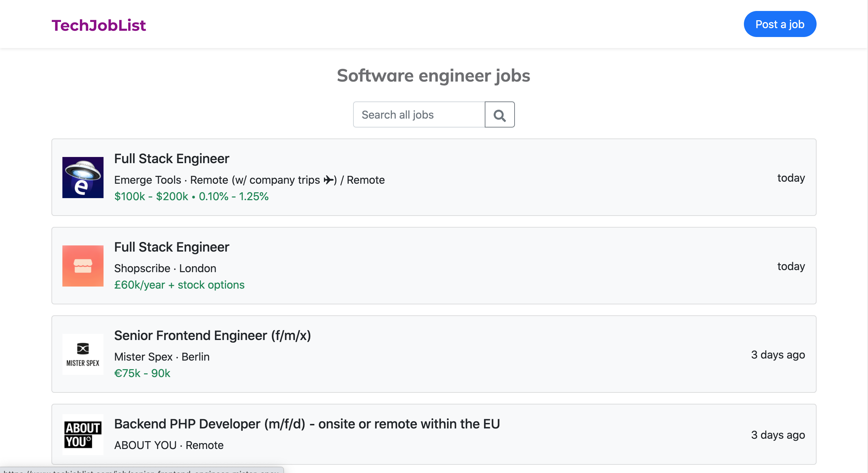Click the search magnifying glass icon
This screenshot has height=473, width=868.
499,114
